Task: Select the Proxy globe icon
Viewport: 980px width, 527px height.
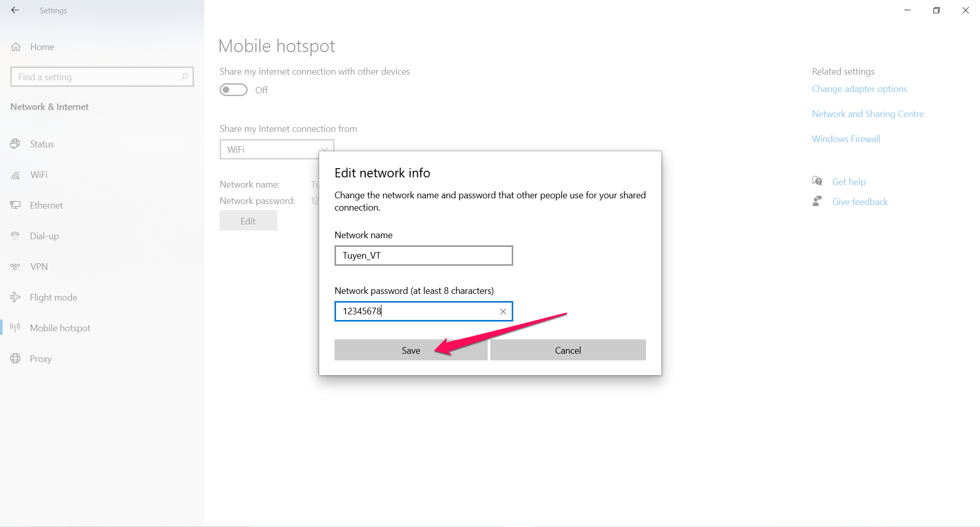Action: click(x=16, y=358)
